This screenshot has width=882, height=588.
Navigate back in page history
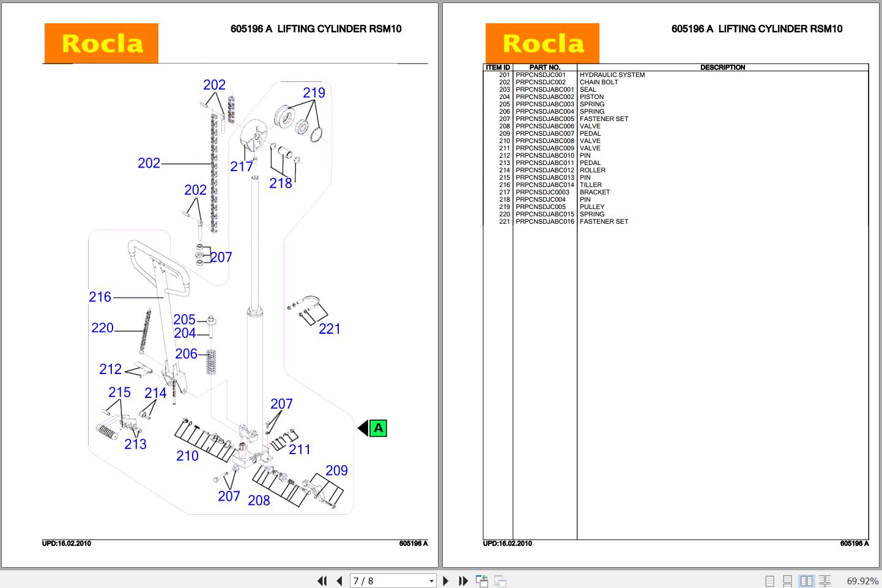[483, 581]
